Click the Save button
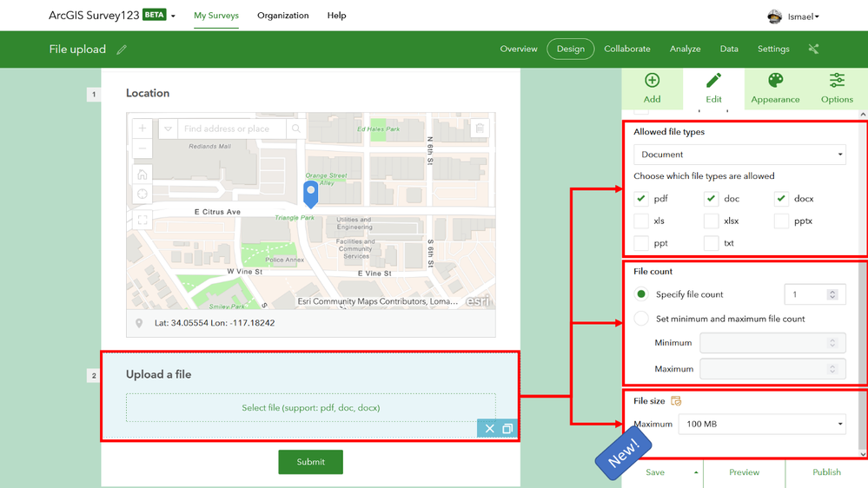868x488 pixels. tap(655, 472)
